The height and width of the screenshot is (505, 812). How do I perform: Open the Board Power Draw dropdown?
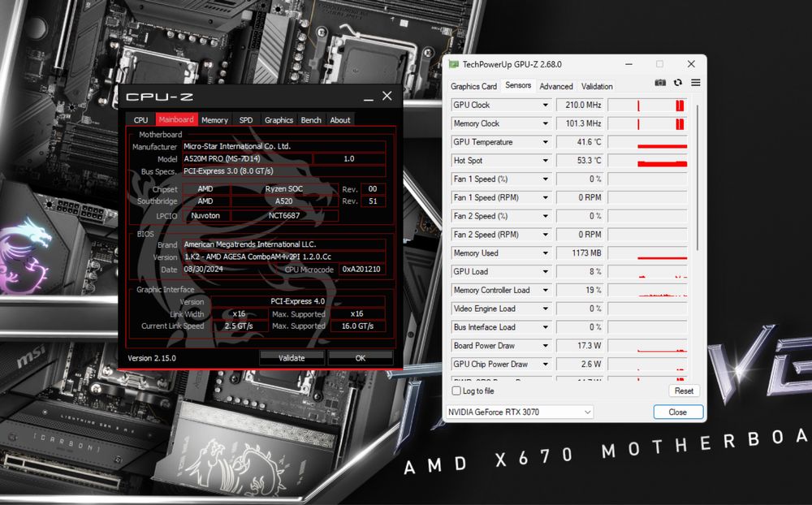click(x=546, y=346)
